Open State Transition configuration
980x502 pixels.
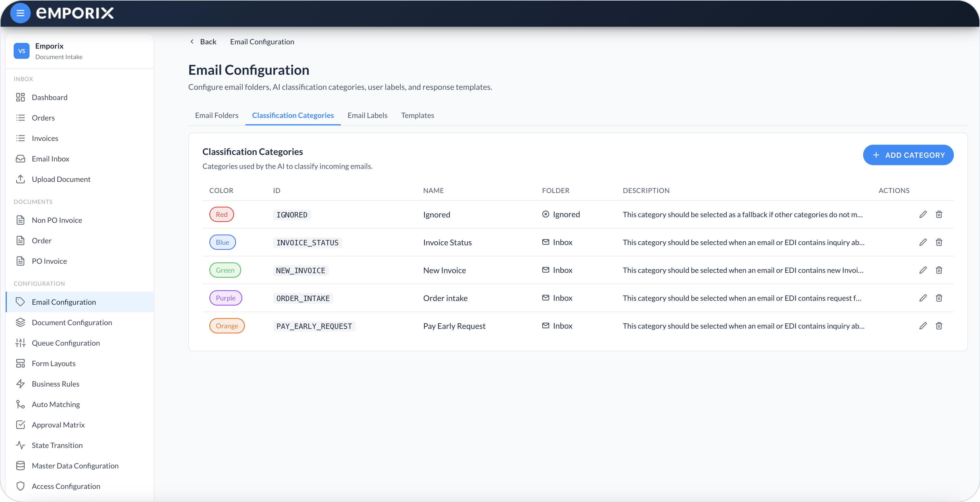coord(80,445)
